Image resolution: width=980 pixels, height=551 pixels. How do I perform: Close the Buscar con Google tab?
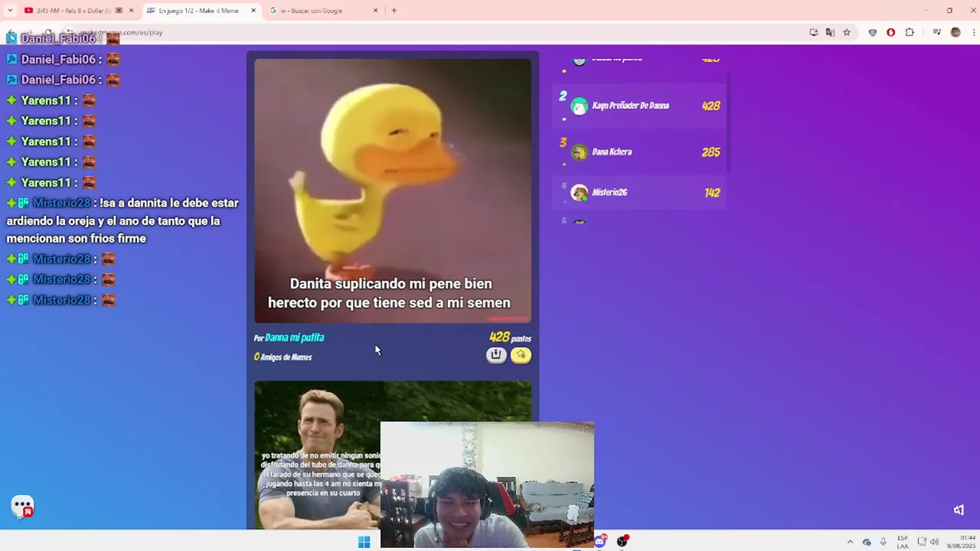[x=375, y=11]
